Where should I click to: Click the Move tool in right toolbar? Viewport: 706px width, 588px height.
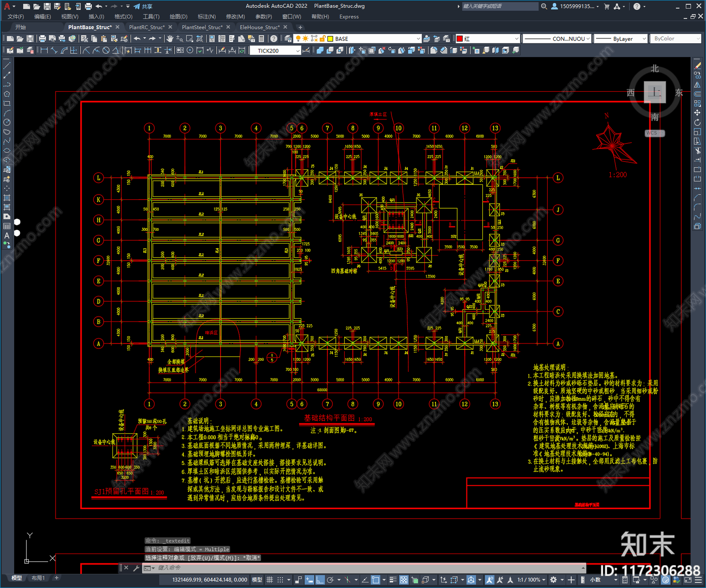pyautogui.click(x=697, y=113)
